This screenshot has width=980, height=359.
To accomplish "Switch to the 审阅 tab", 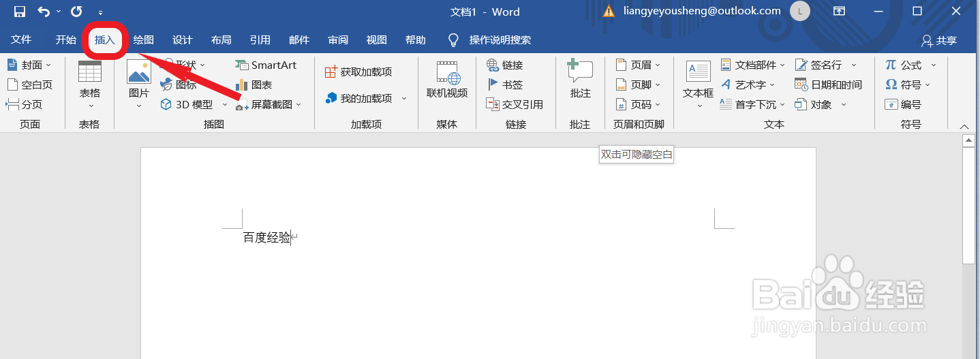I will (338, 40).
